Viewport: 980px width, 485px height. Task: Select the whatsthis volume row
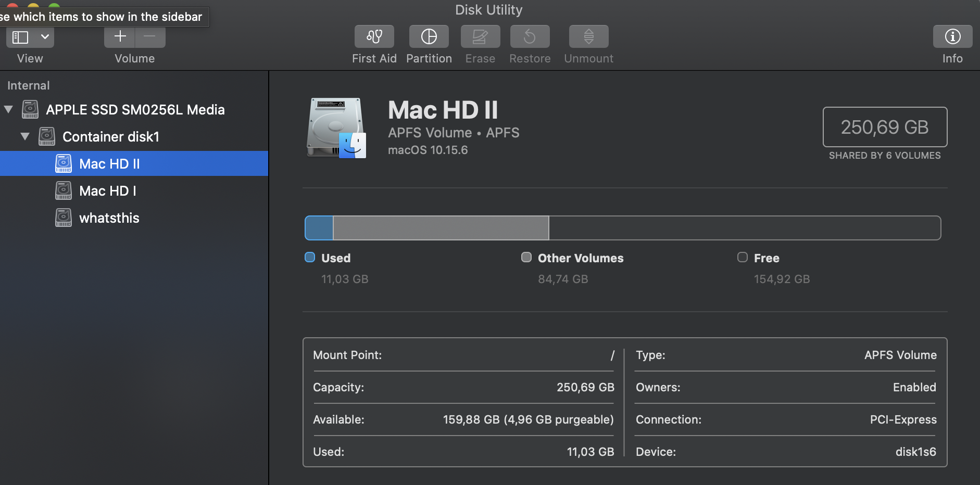tap(134, 218)
